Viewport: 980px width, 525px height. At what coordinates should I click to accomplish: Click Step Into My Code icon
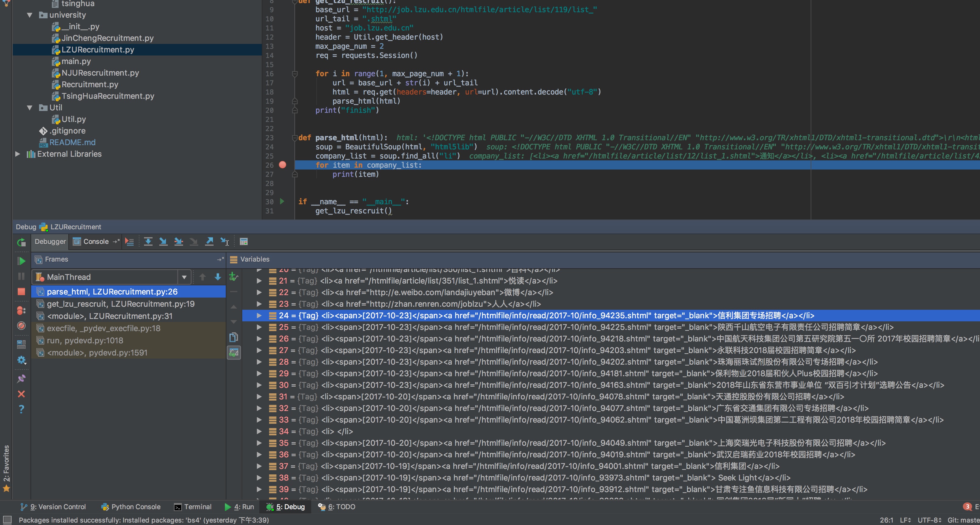click(x=178, y=242)
